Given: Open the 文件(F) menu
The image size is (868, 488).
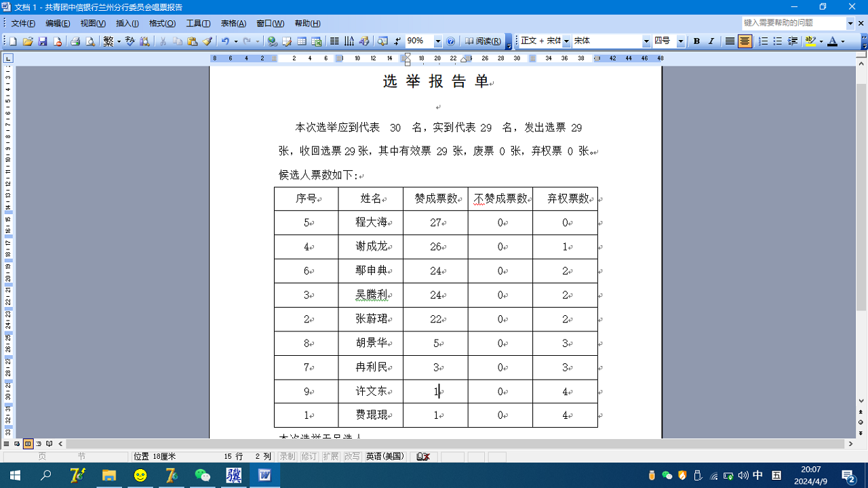Looking at the screenshot, I should point(23,24).
